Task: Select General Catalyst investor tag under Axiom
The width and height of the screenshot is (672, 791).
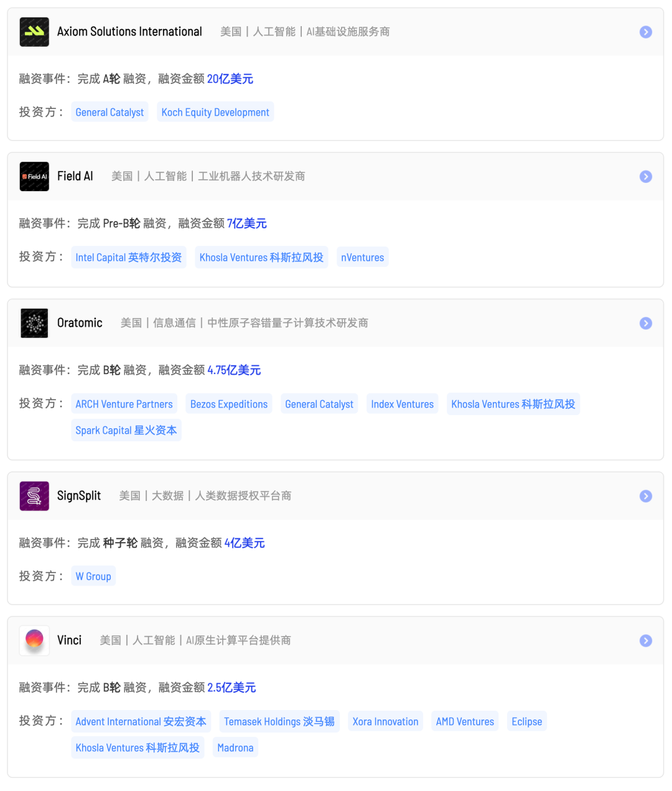Action: pos(110,112)
